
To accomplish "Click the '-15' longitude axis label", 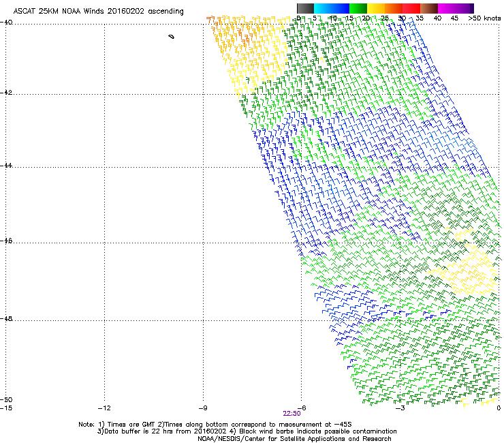I will pos(6,408).
